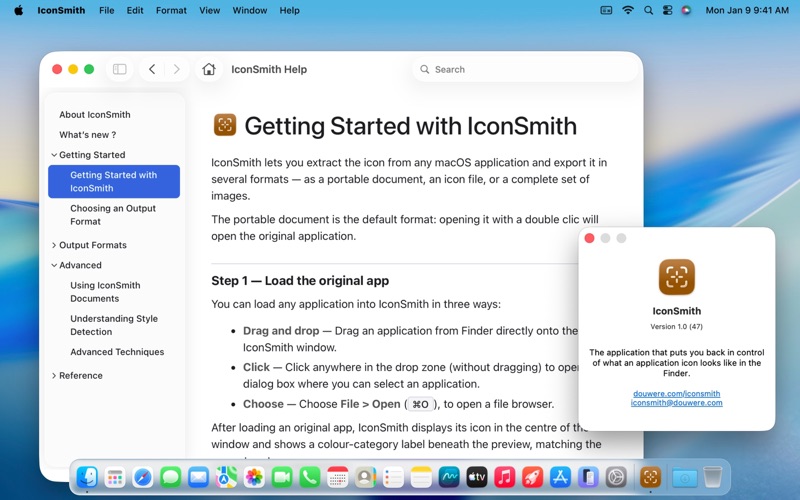The image size is (800, 500).
Task: Open the Format menu
Action: click(171, 10)
